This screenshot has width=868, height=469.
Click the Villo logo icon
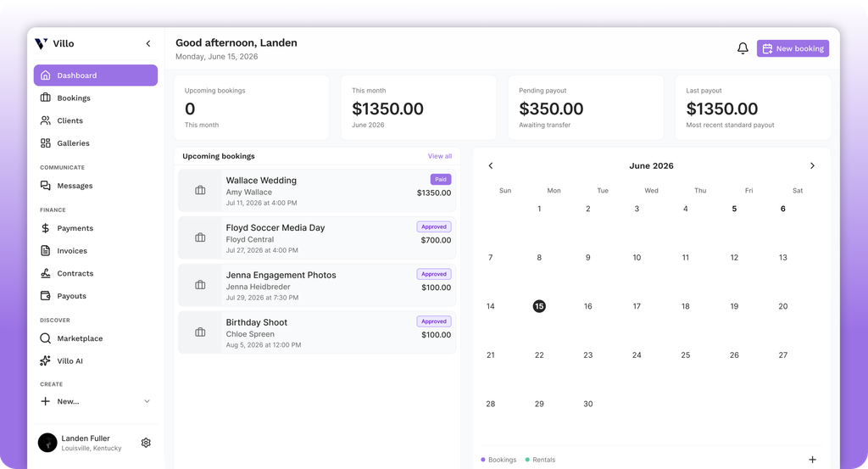point(41,44)
